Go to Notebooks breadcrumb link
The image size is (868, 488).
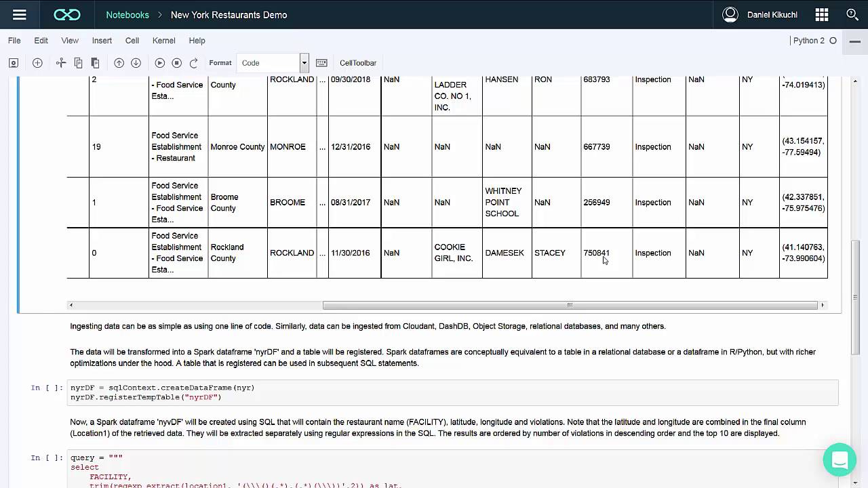click(x=127, y=15)
